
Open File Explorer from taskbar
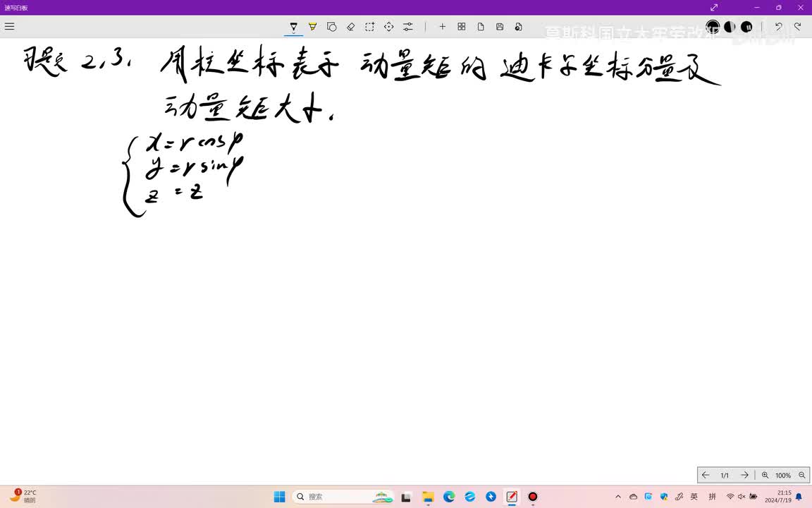pyautogui.click(x=428, y=497)
